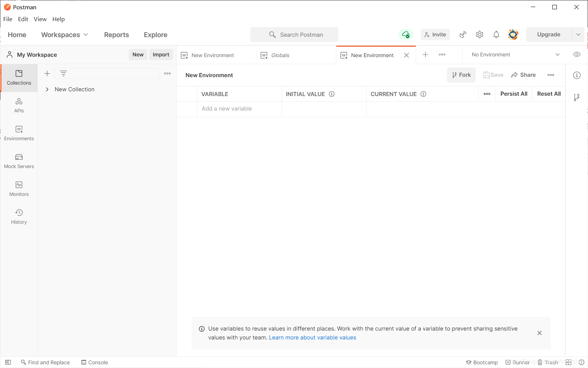The height and width of the screenshot is (368, 588).
Task: Dismiss the variables info banner
Action: (539, 333)
